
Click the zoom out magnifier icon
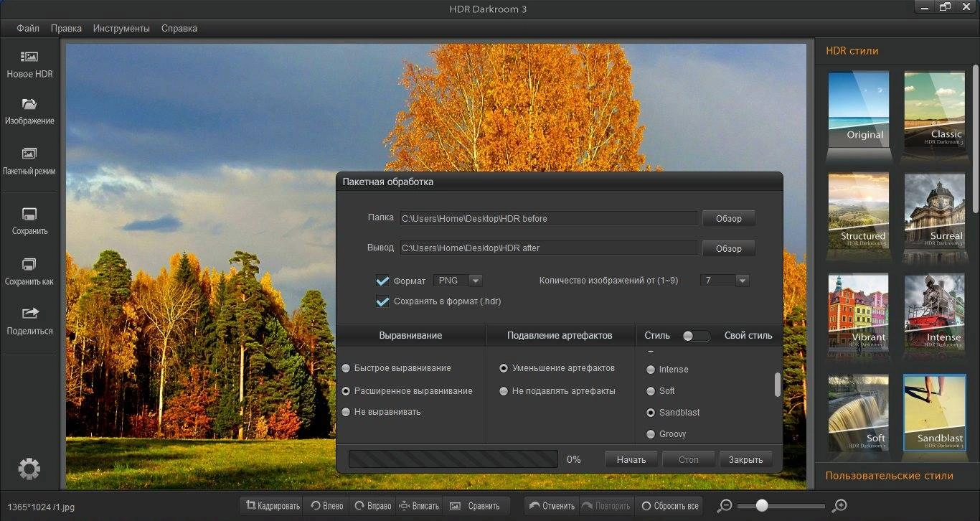(x=725, y=506)
